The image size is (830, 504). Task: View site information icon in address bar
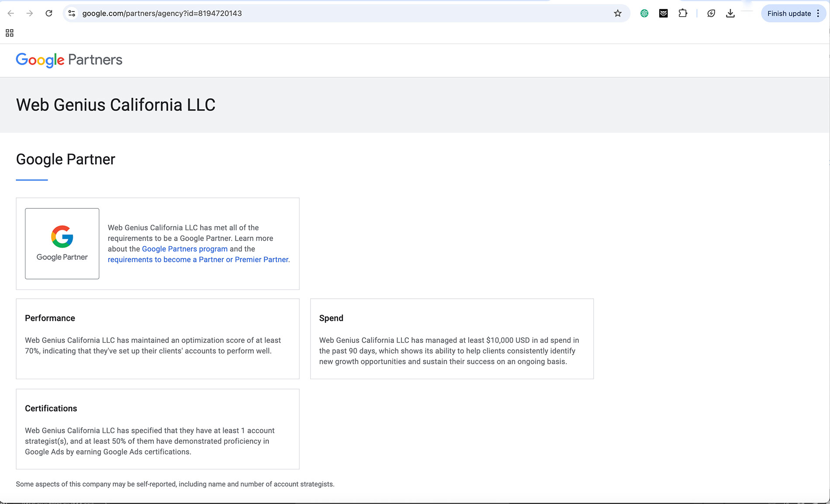click(72, 14)
